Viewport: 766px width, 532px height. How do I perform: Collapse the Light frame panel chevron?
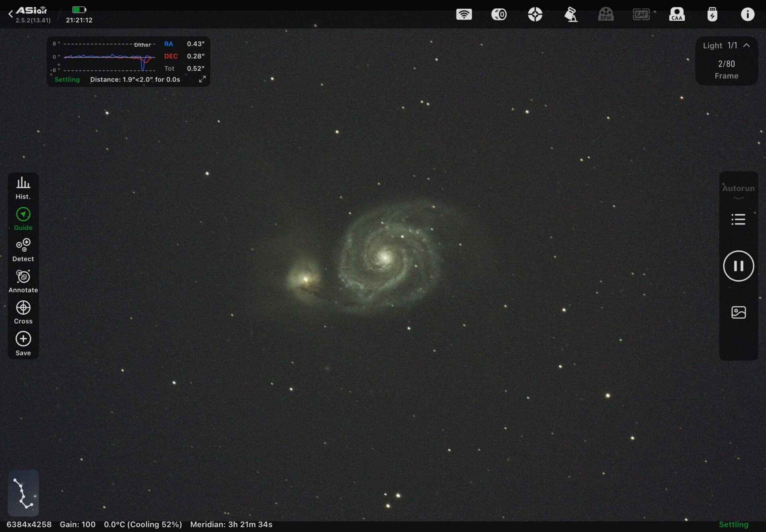746,45
